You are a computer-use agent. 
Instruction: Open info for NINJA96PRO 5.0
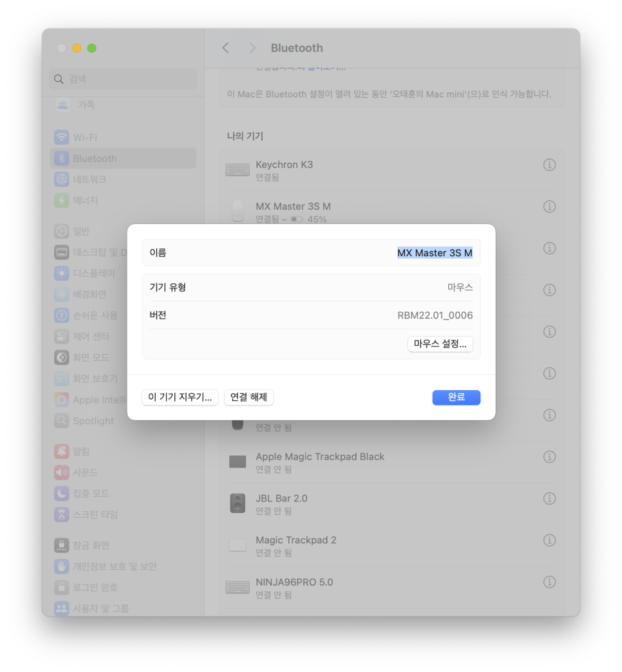(549, 582)
